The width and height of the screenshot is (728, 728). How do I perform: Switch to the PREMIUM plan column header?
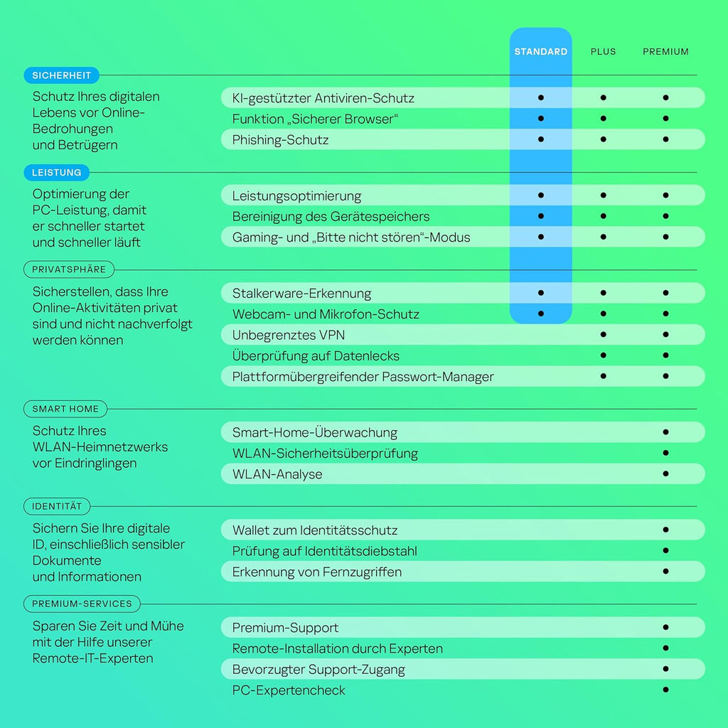pos(665,52)
